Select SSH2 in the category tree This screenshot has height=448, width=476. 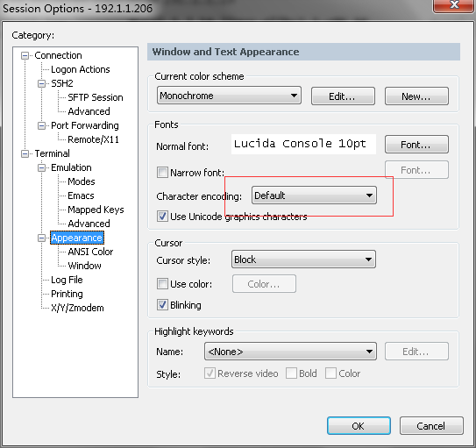[62, 83]
